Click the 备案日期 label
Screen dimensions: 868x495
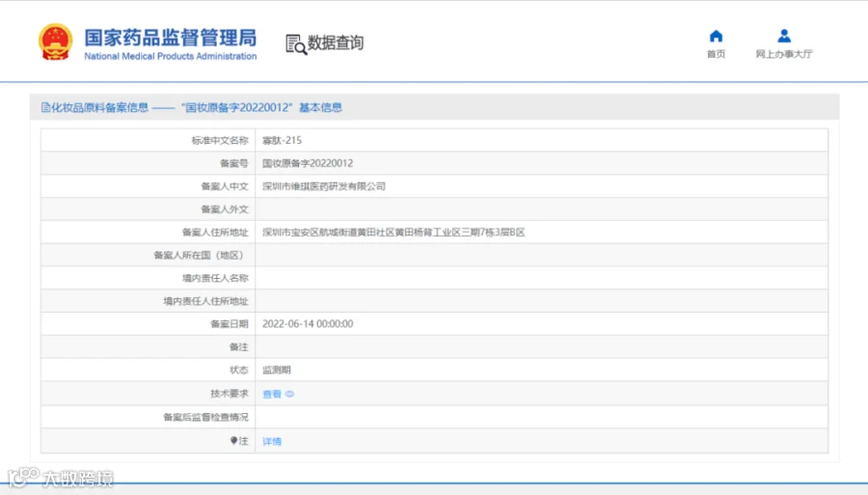point(230,324)
